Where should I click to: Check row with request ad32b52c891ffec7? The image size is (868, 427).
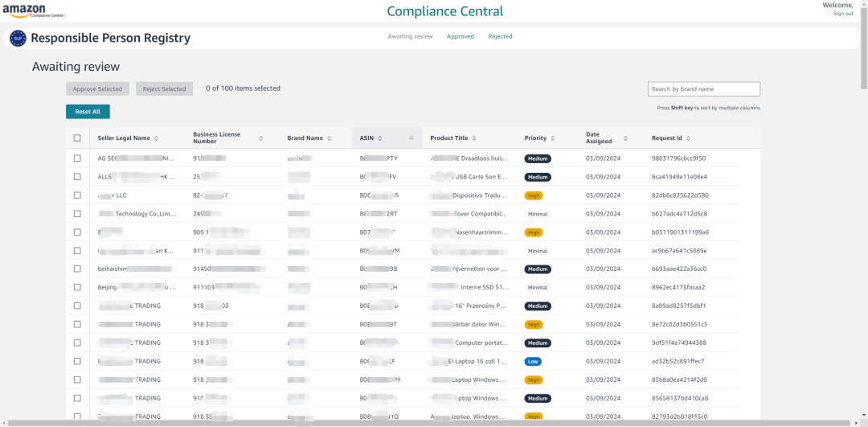click(77, 361)
